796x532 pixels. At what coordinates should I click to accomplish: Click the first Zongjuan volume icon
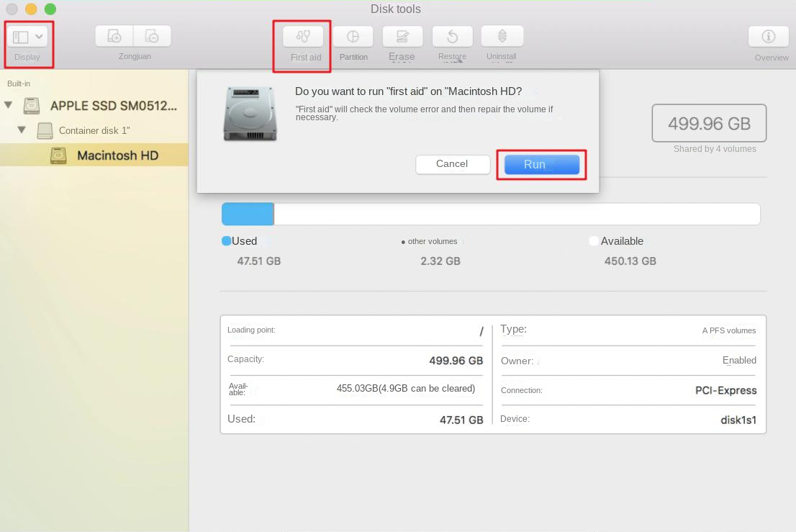click(x=113, y=35)
